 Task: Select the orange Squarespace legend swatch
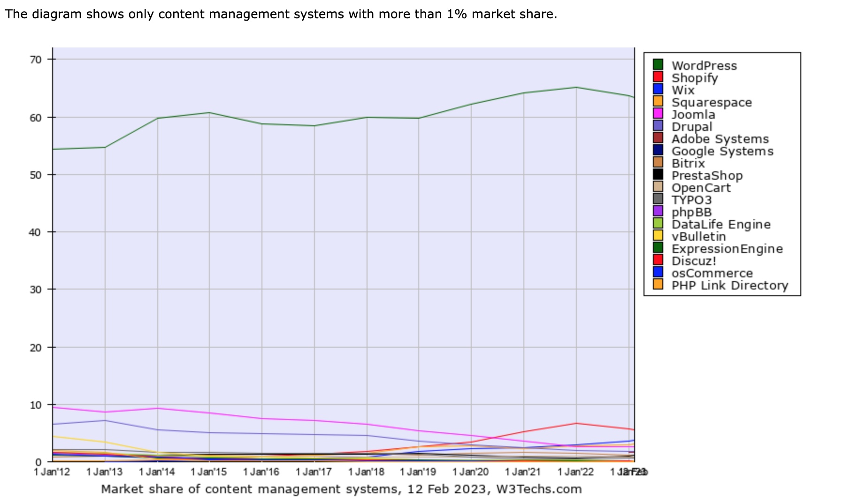point(658,101)
